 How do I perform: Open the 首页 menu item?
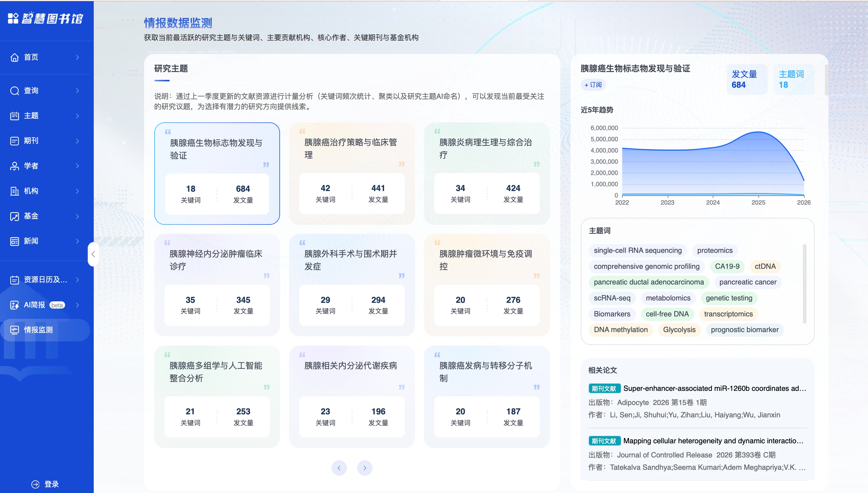coord(45,57)
